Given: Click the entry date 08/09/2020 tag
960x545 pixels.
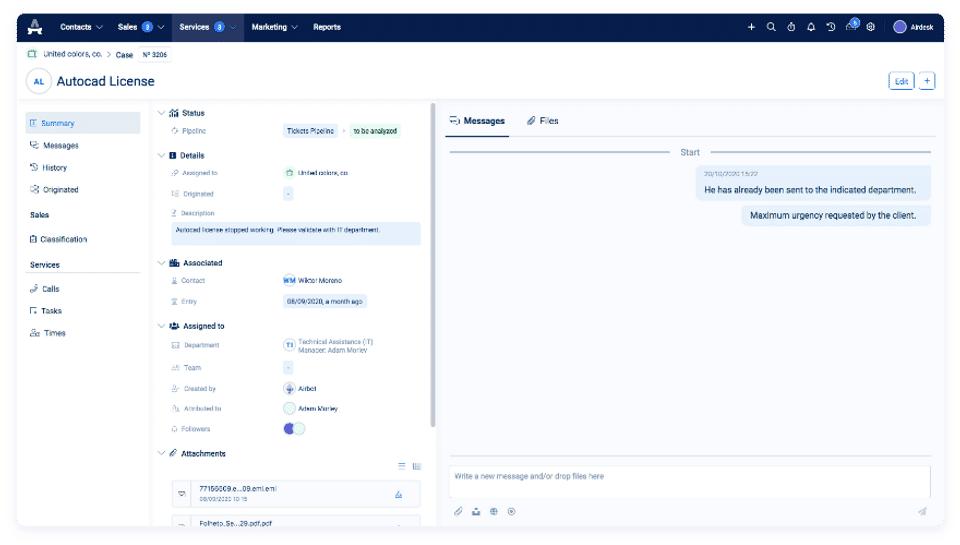Looking at the screenshot, I should pyautogui.click(x=325, y=301).
